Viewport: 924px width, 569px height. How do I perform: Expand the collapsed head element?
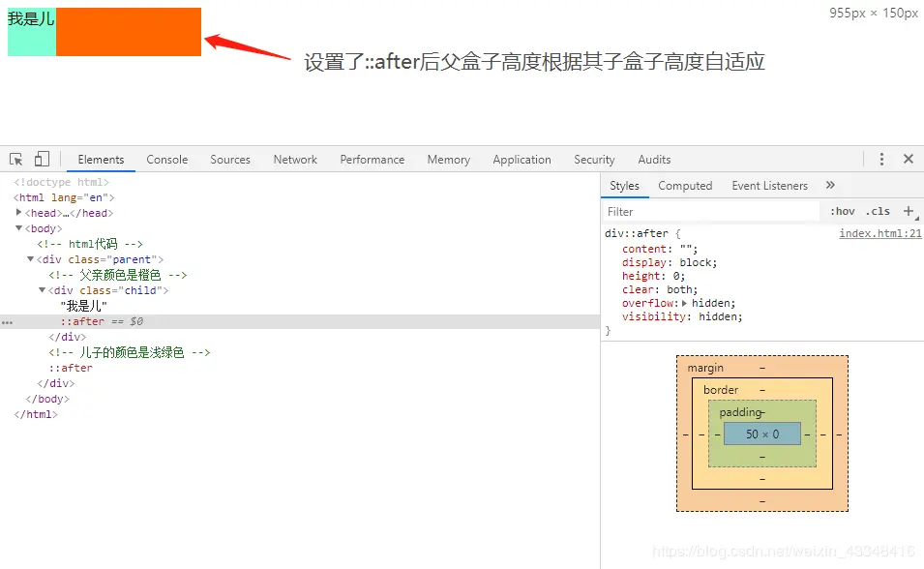(x=18, y=212)
